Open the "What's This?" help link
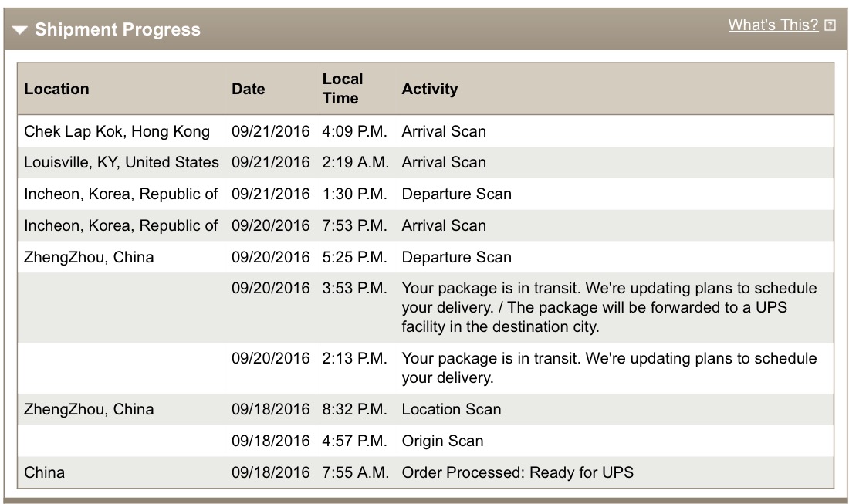The image size is (849, 504). tap(773, 25)
